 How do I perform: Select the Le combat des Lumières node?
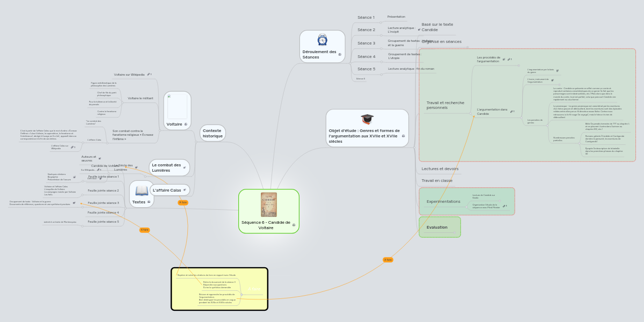[x=169, y=167]
